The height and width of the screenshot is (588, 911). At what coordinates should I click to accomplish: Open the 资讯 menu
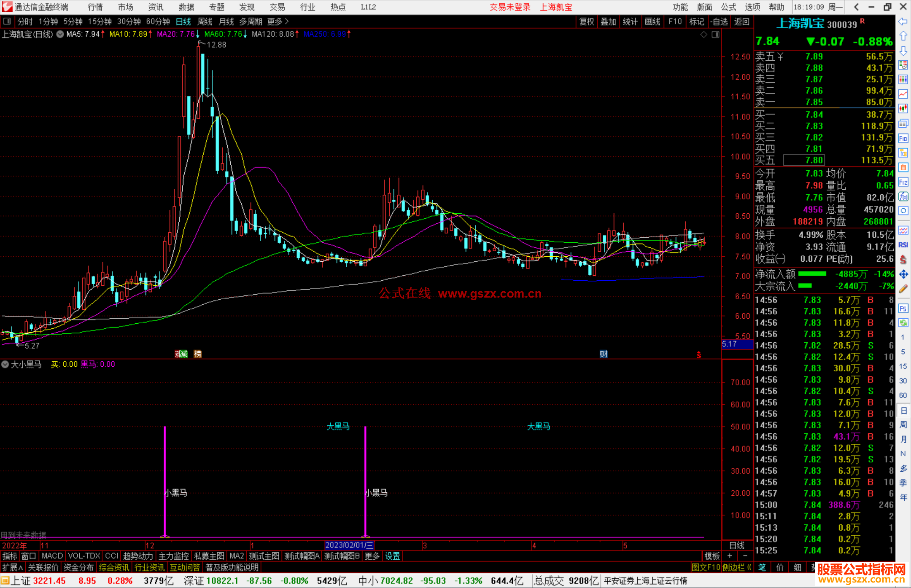pos(156,7)
